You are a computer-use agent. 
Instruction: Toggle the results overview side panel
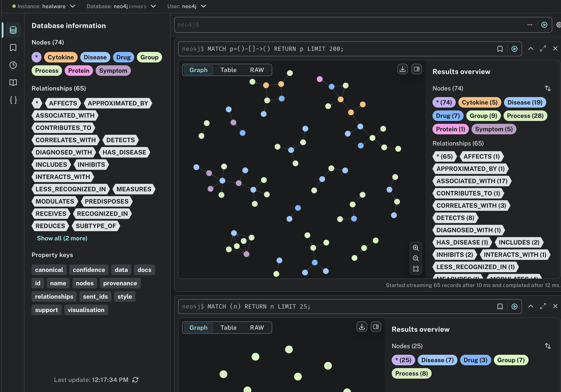coord(417,69)
